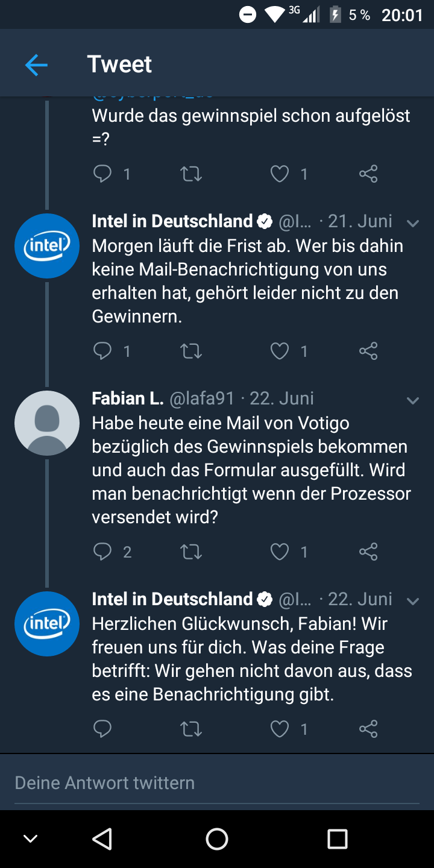The height and width of the screenshot is (868, 434).
Task: Open options menu for Fabian L.'s tweet
Action: (x=413, y=401)
